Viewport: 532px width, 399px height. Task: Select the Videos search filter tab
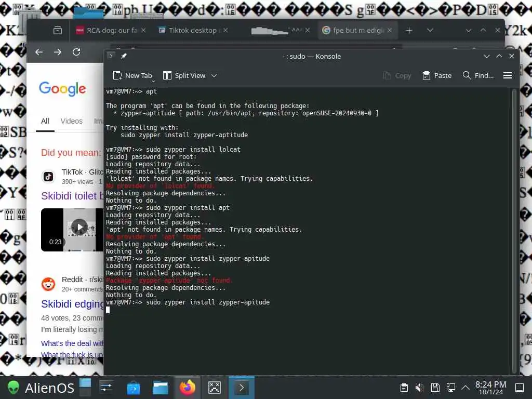pyautogui.click(x=72, y=121)
